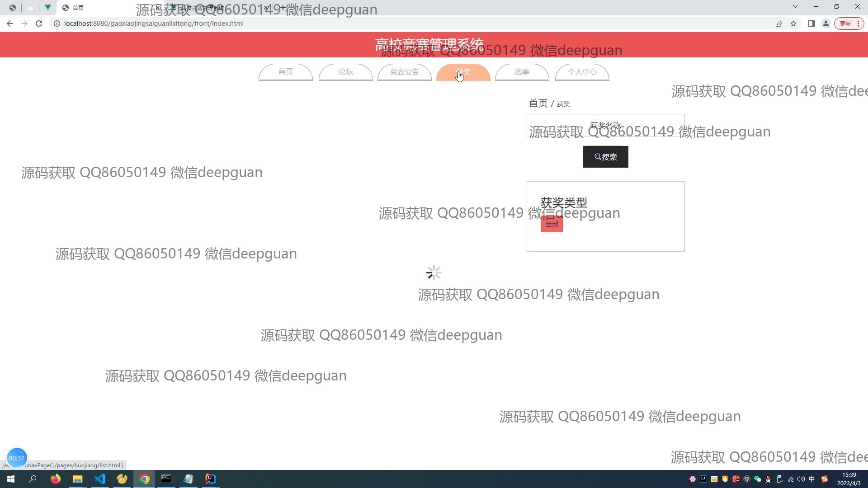Focus the 获奖名称 search input
Image resolution: width=868 pixels, height=488 pixels.
pyautogui.click(x=606, y=125)
